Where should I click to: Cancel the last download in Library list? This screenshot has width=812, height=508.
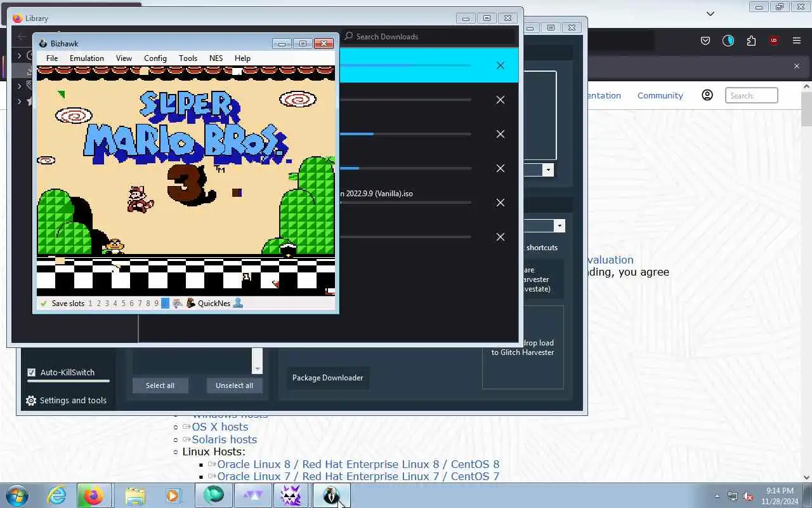tap(501, 237)
